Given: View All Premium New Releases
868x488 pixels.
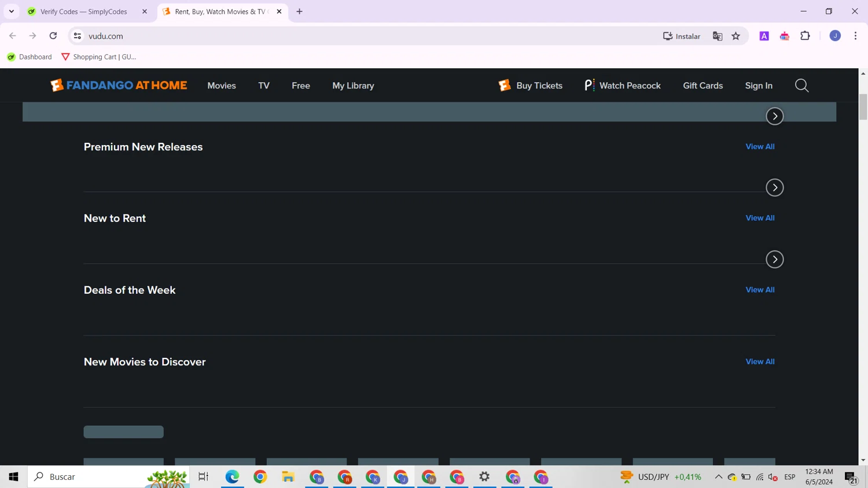Looking at the screenshot, I should [760, 146].
